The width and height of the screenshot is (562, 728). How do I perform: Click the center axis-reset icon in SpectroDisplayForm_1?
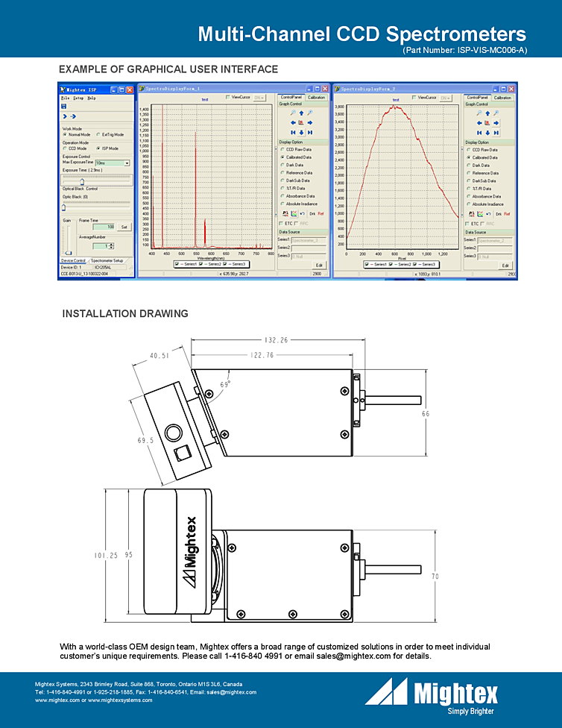pyautogui.click(x=301, y=122)
